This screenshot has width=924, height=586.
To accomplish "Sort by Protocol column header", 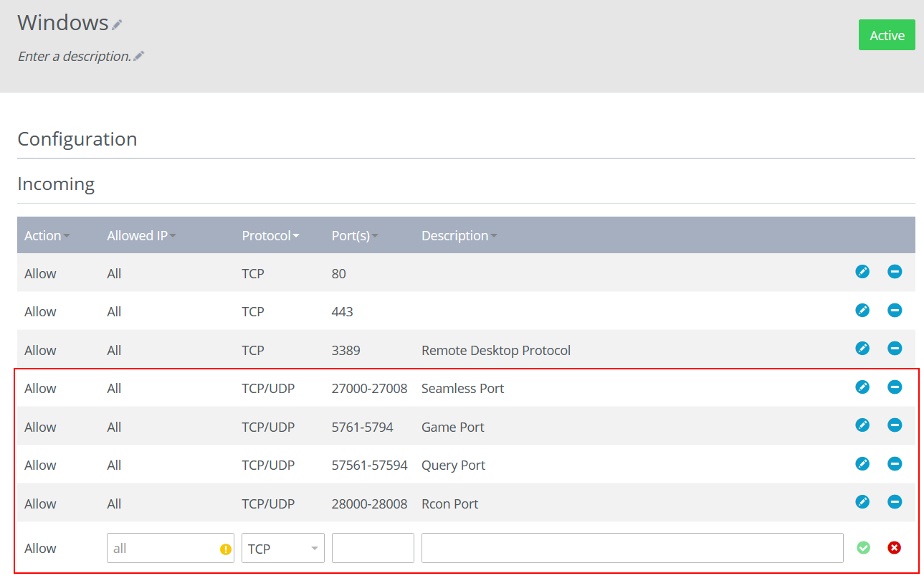I will pyautogui.click(x=270, y=236).
